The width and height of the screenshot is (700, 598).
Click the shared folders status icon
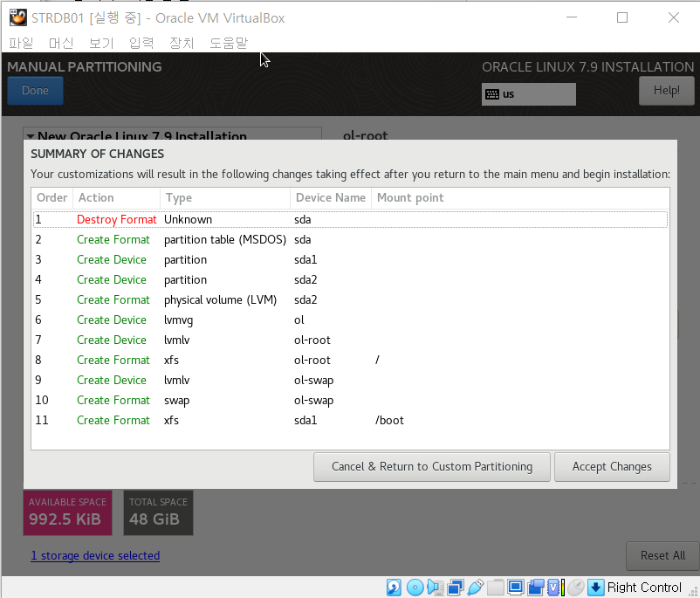coord(496,588)
